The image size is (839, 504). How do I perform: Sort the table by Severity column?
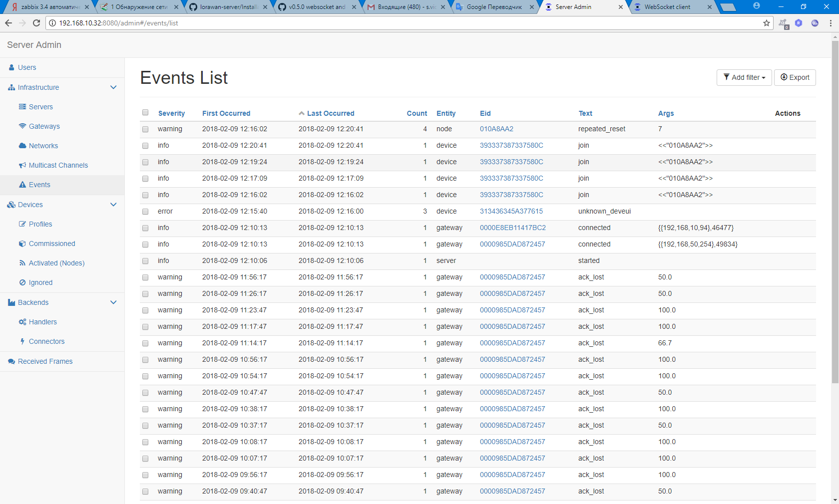coord(171,113)
